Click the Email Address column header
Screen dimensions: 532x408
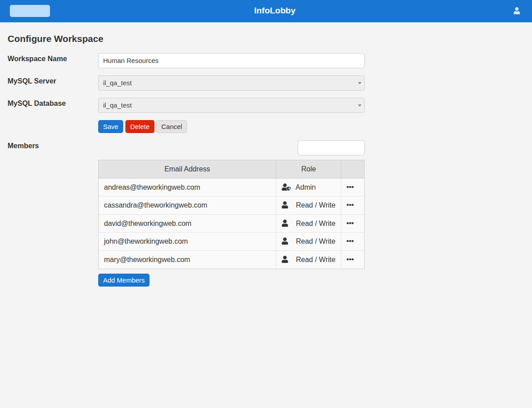pyautogui.click(x=187, y=169)
